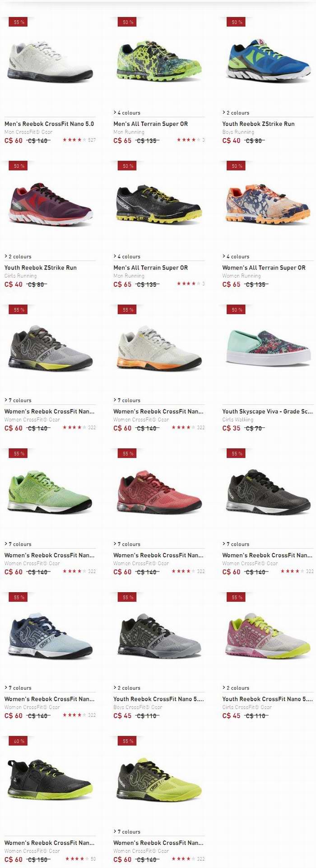The image size is (316, 868).
Task: Click the 60% discount badge on black-yellow shoe
Action: point(19,741)
